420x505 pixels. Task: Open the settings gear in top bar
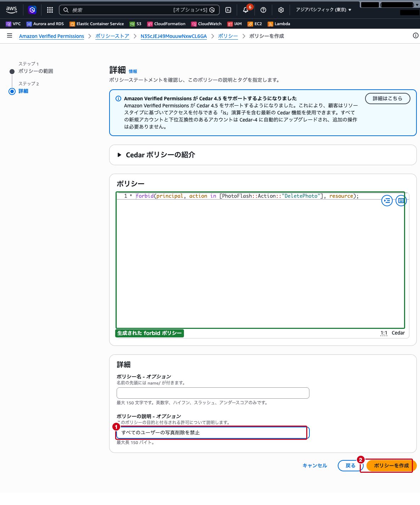coord(281,10)
